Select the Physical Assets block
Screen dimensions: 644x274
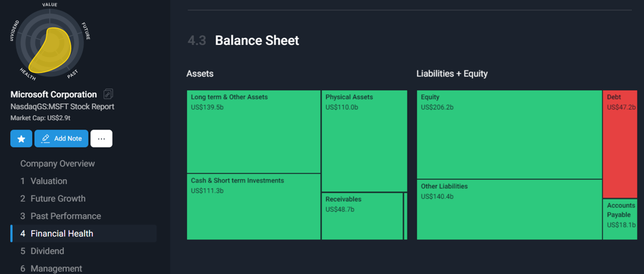tap(364, 141)
